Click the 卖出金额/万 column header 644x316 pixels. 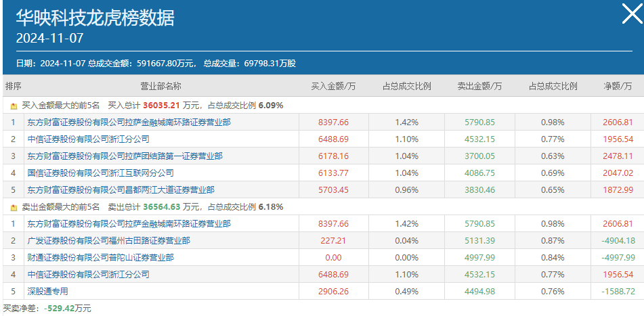click(x=479, y=86)
